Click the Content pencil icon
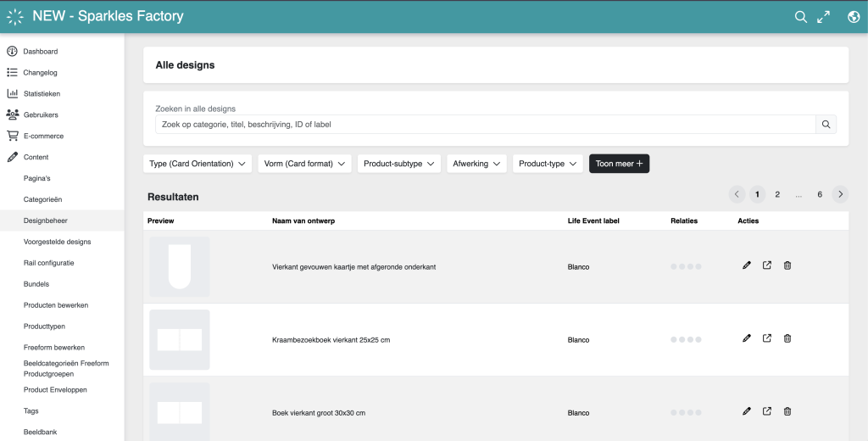 pos(12,157)
